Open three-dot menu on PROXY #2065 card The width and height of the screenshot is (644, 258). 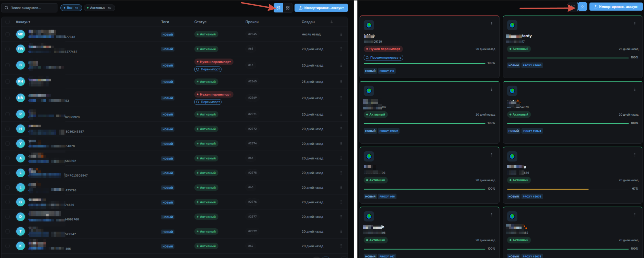point(635,24)
